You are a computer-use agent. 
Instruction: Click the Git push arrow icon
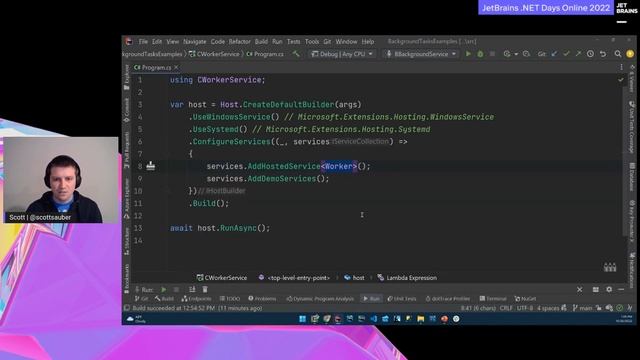coord(578,54)
